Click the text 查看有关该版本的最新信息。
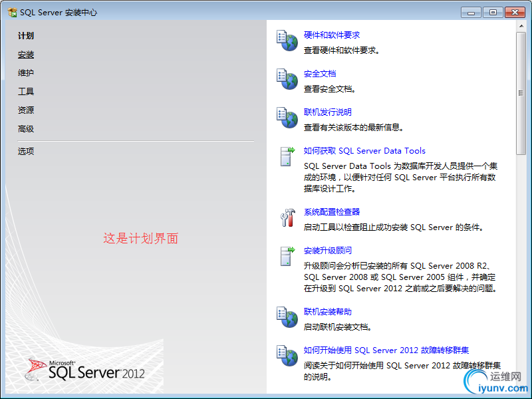The image size is (532, 399). pyautogui.click(x=354, y=128)
